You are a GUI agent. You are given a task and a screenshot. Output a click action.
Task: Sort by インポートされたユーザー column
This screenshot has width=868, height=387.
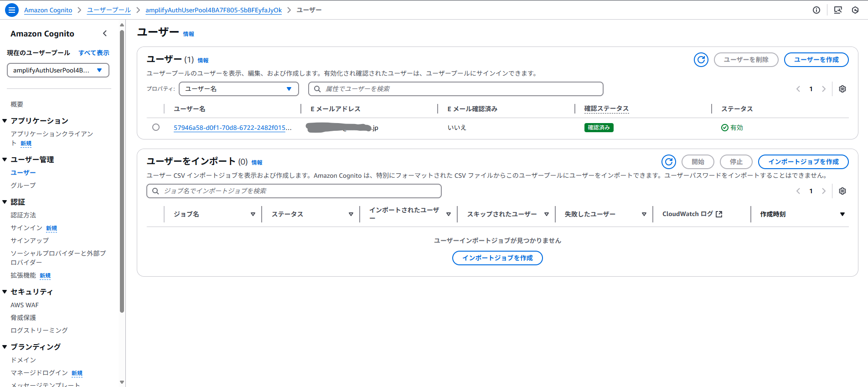[x=449, y=214]
